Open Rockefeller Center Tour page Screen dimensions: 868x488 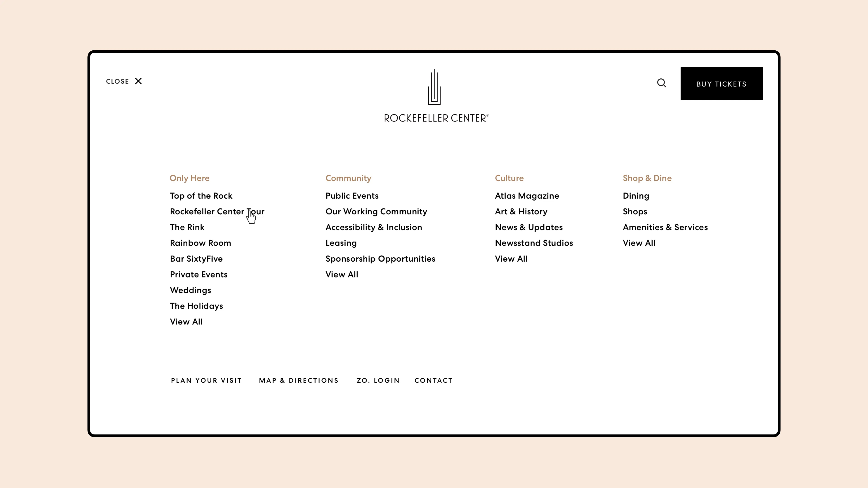click(217, 211)
